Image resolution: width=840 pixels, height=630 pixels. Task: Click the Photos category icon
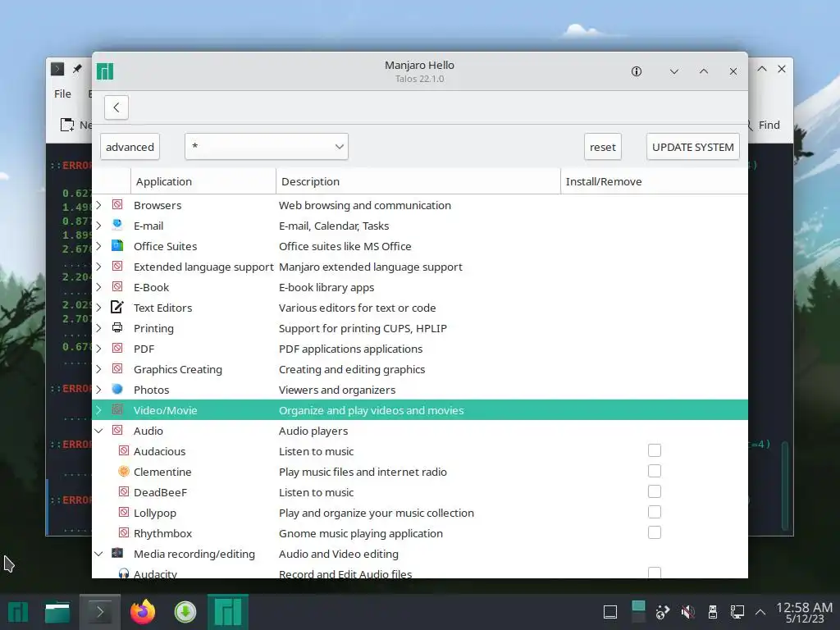click(117, 389)
